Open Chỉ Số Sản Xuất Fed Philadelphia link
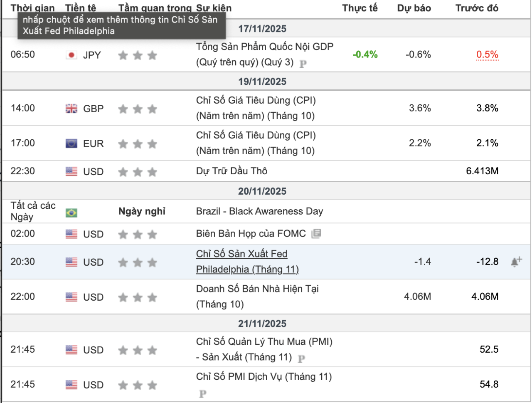 coord(247,262)
